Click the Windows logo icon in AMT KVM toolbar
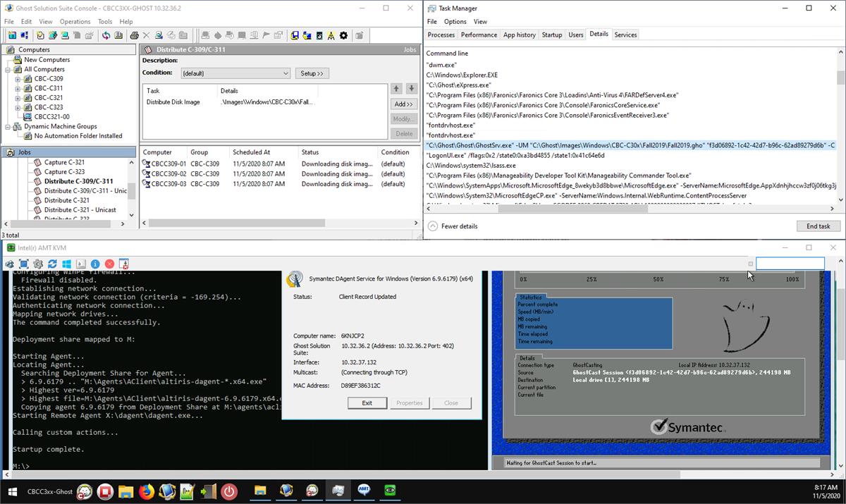Viewport: 846px width, 504px height. point(66,264)
